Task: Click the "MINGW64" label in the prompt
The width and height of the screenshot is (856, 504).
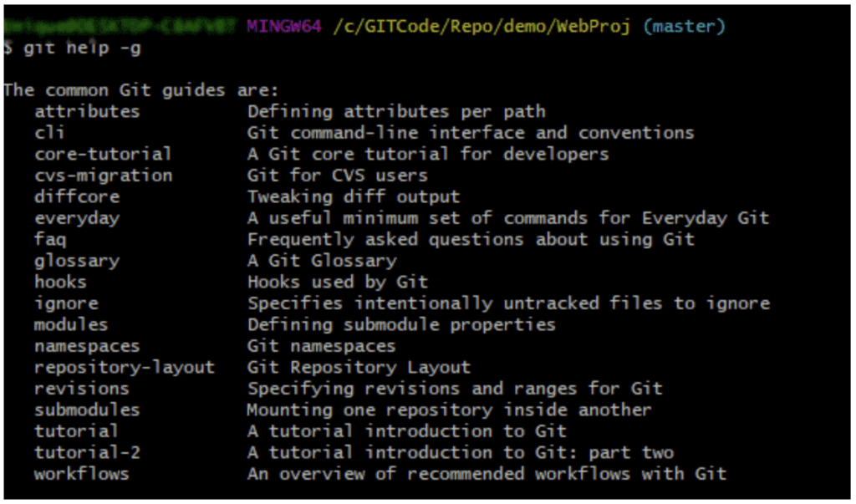Action: coord(284,27)
